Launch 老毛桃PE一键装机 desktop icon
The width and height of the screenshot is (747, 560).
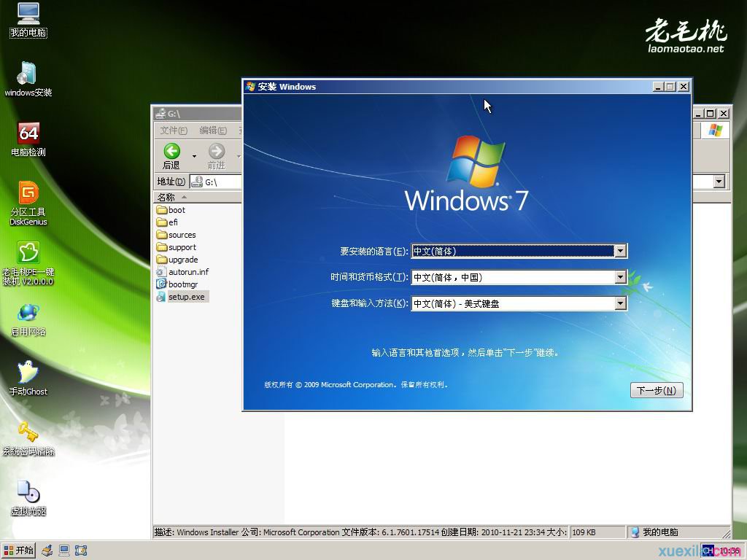(x=28, y=254)
